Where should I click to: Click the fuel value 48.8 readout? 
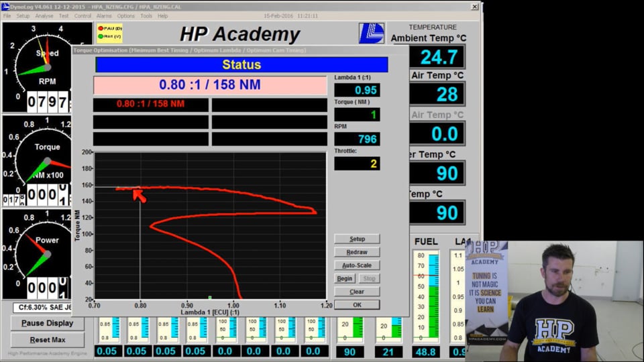coord(425,352)
